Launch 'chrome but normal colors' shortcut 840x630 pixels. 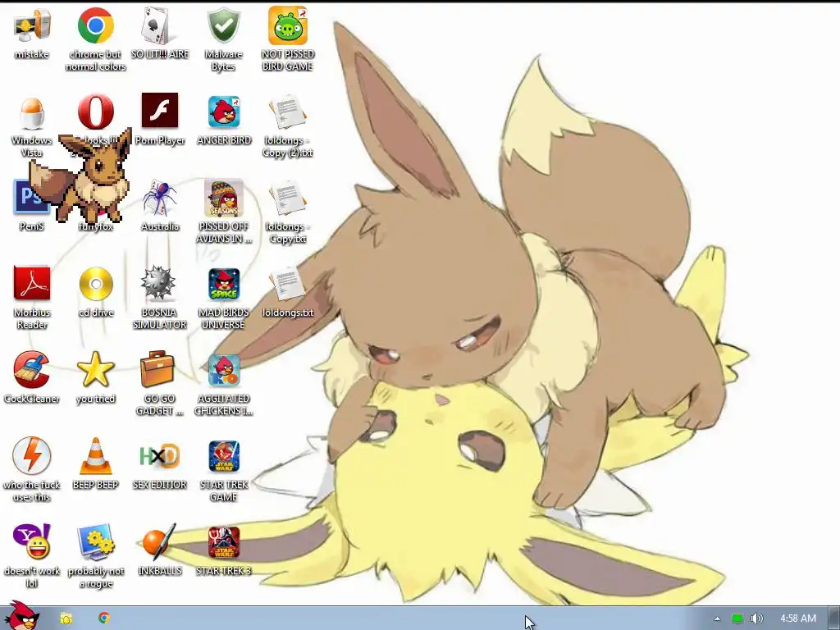[95, 25]
